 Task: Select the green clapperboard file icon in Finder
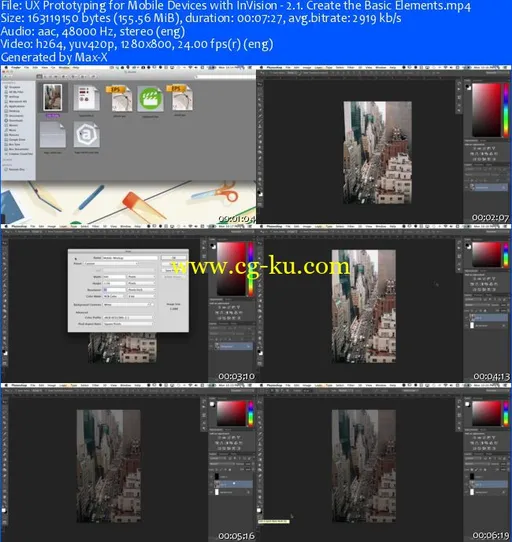click(150, 99)
